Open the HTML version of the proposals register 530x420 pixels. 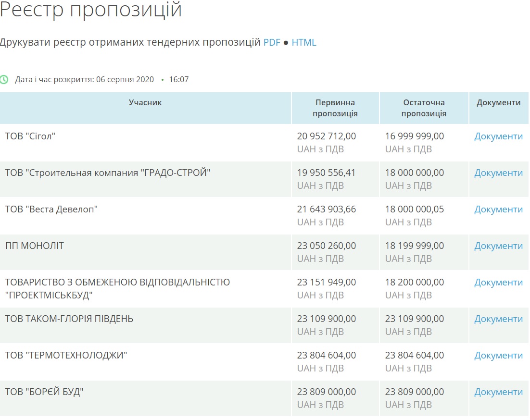pyautogui.click(x=304, y=43)
